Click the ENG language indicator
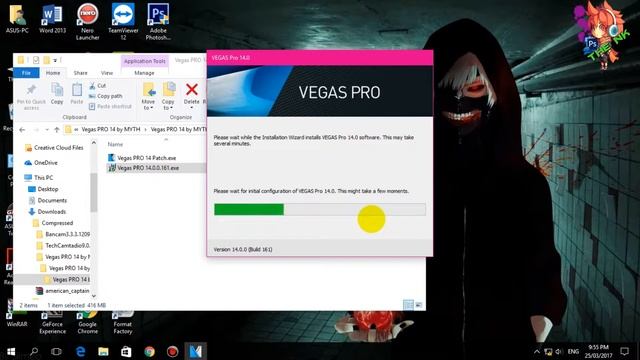This screenshot has height=360, width=640. click(x=573, y=351)
